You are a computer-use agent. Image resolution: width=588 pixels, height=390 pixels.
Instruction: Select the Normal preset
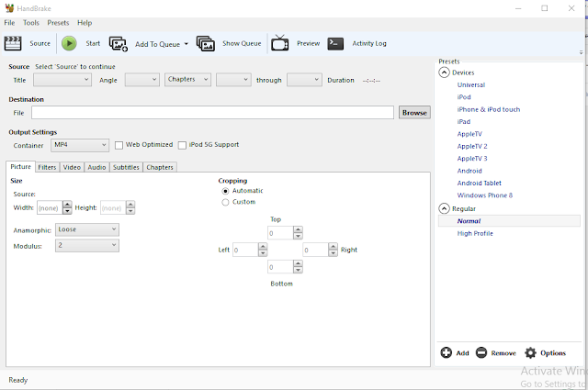tap(509, 220)
